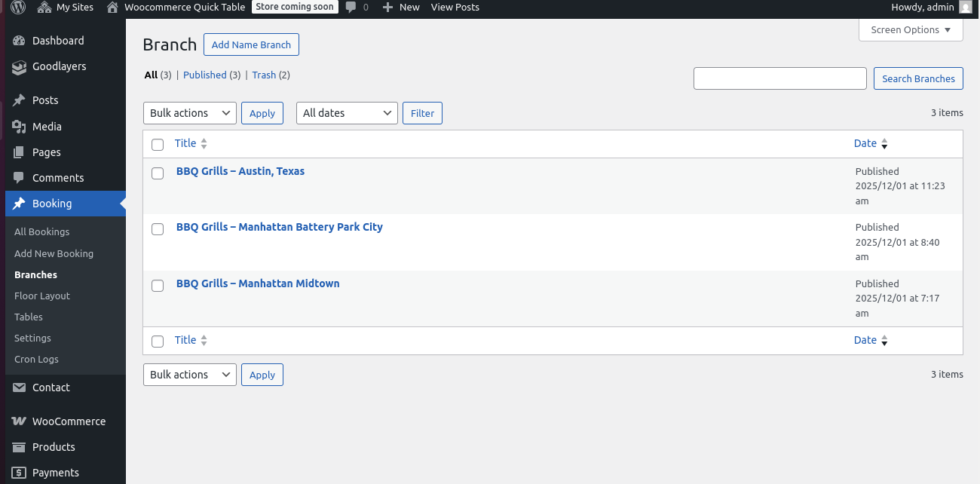The image size is (980, 484).
Task: Toggle the select-all checkbox in table header
Action: 158,145
